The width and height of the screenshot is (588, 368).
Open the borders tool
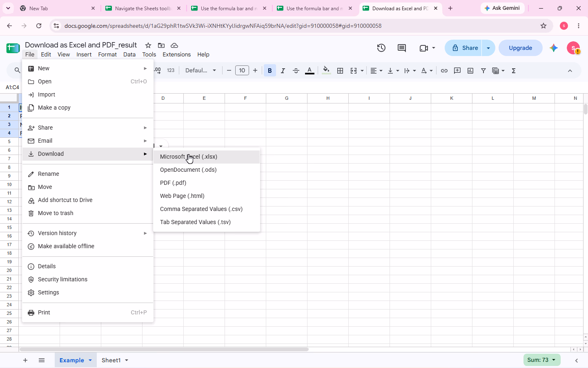[x=340, y=71]
